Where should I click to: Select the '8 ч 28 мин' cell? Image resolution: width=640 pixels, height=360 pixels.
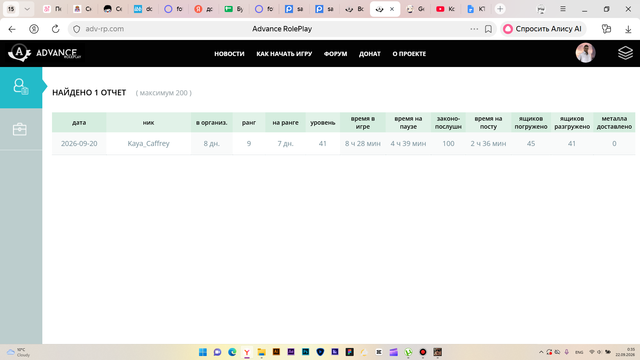(363, 143)
